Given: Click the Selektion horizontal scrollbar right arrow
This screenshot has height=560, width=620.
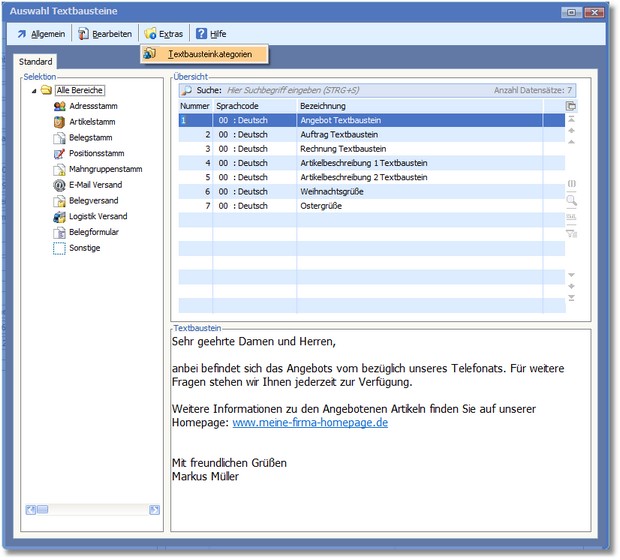Looking at the screenshot, I should click(x=154, y=510).
